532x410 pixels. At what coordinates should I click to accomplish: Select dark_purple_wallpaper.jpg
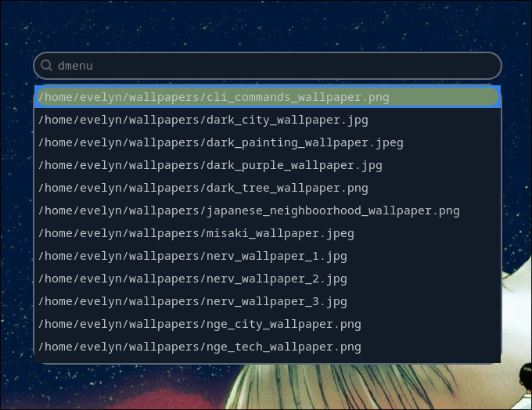point(210,166)
